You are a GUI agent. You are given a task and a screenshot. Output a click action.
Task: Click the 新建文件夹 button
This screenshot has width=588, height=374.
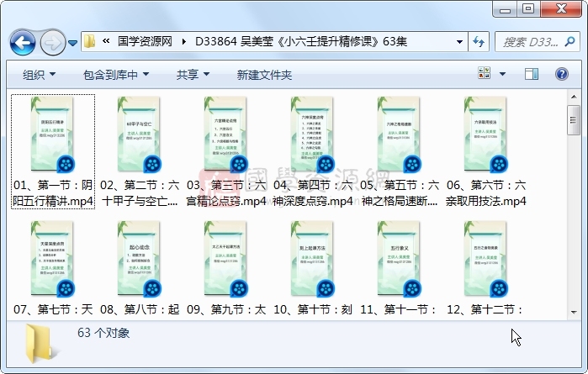pos(264,75)
